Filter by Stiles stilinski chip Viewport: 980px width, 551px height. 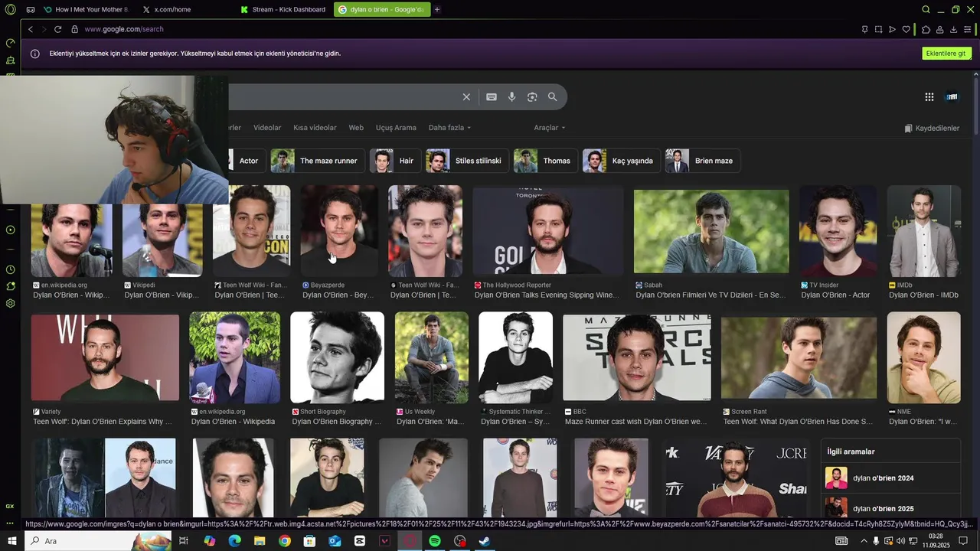466,161
